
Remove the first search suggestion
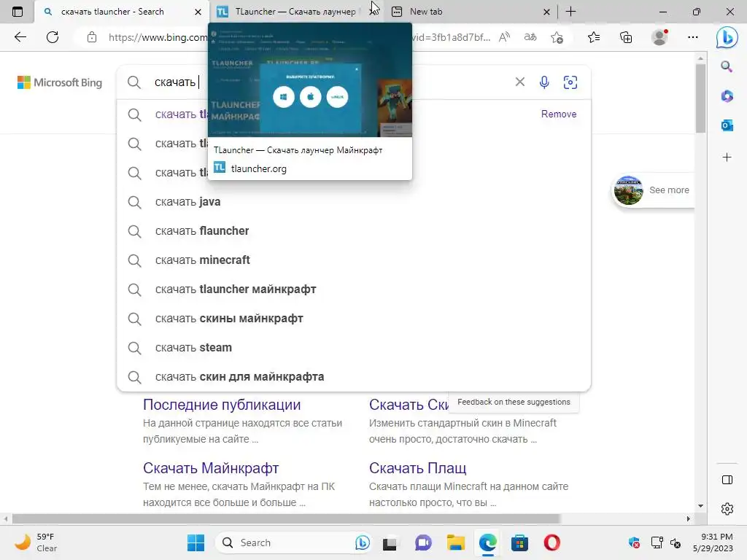point(558,114)
